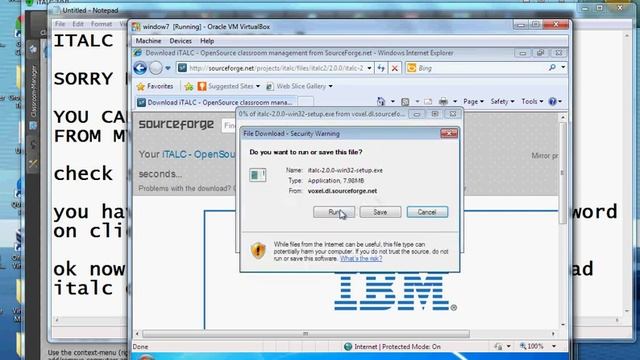The width and height of the screenshot is (640, 360).
Task: Open the search provider dropdown arrow
Action: [x=563, y=68]
